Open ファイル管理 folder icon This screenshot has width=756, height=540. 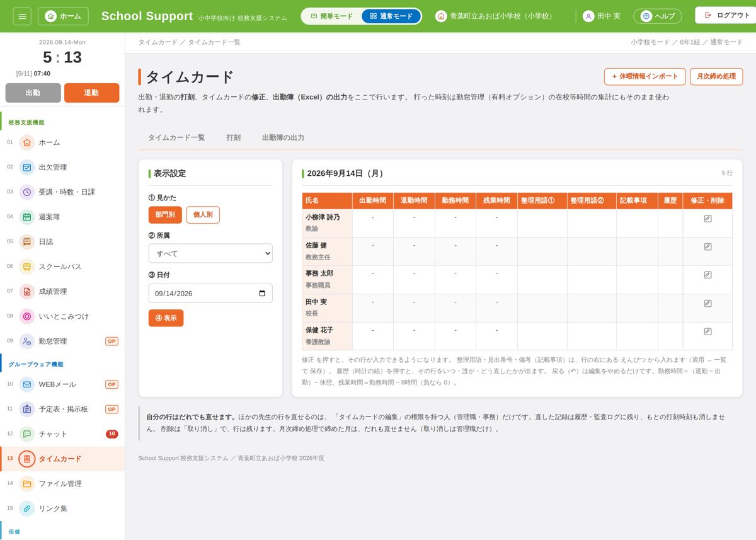pyautogui.click(x=26, y=484)
